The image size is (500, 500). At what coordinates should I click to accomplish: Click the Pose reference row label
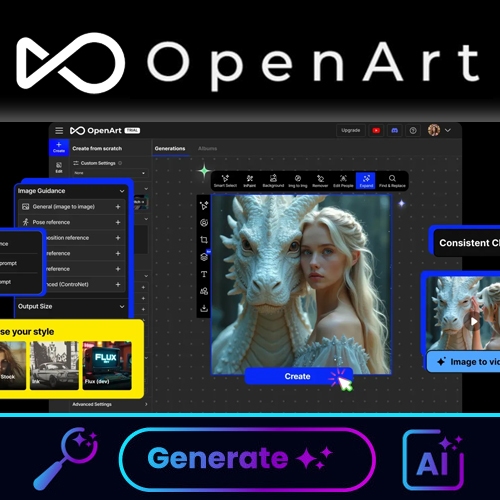tap(51, 222)
